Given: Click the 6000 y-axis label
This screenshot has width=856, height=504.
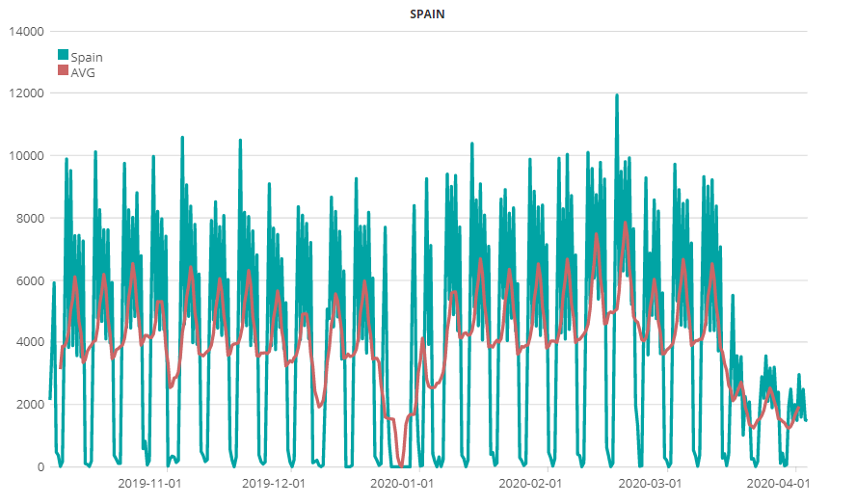Looking at the screenshot, I should (x=30, y=280).
